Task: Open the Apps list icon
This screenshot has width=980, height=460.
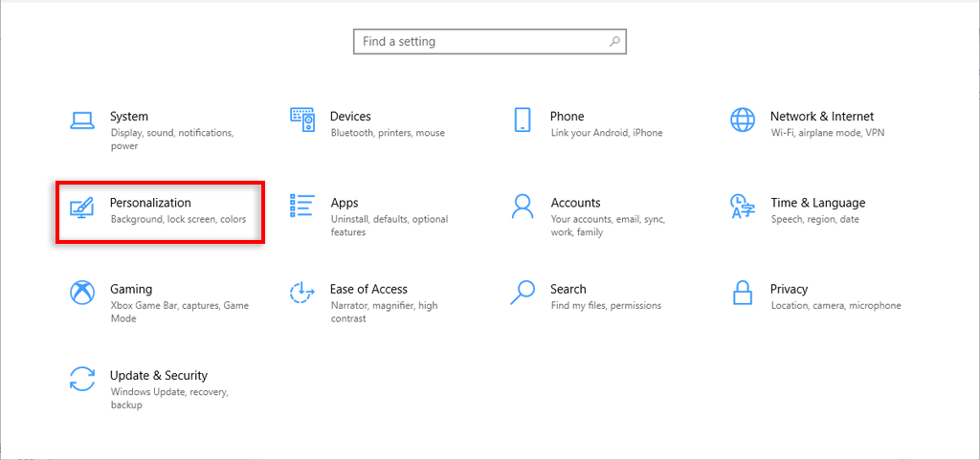Action: click(302, 207)
